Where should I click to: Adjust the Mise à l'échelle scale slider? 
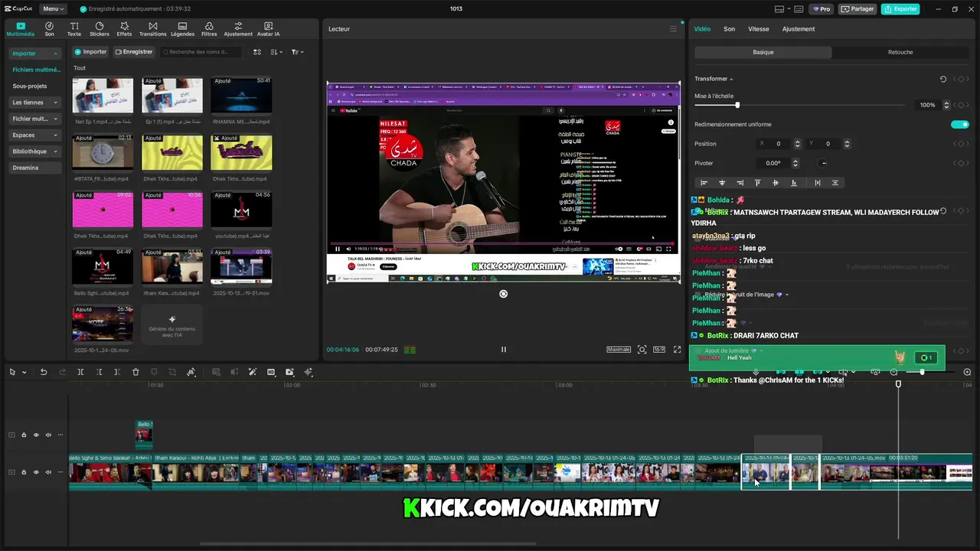coord(800,105)
